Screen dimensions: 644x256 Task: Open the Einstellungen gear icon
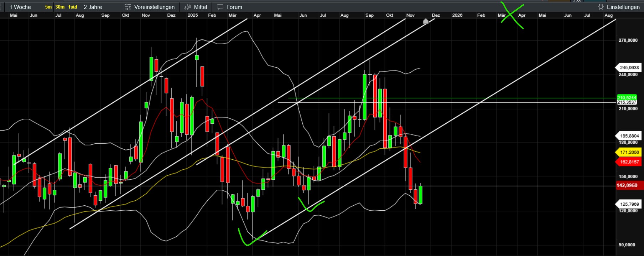(x=601, y=7)
